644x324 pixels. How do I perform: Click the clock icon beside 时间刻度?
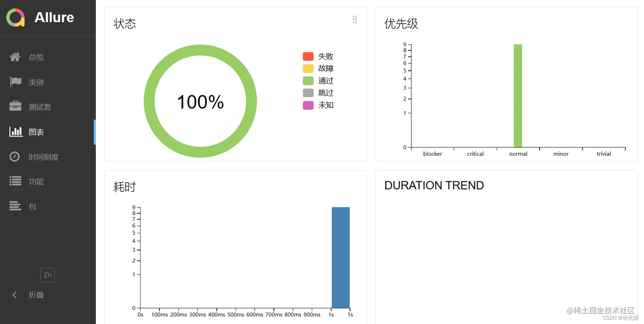pyautogui.click(x=15, y=157)
